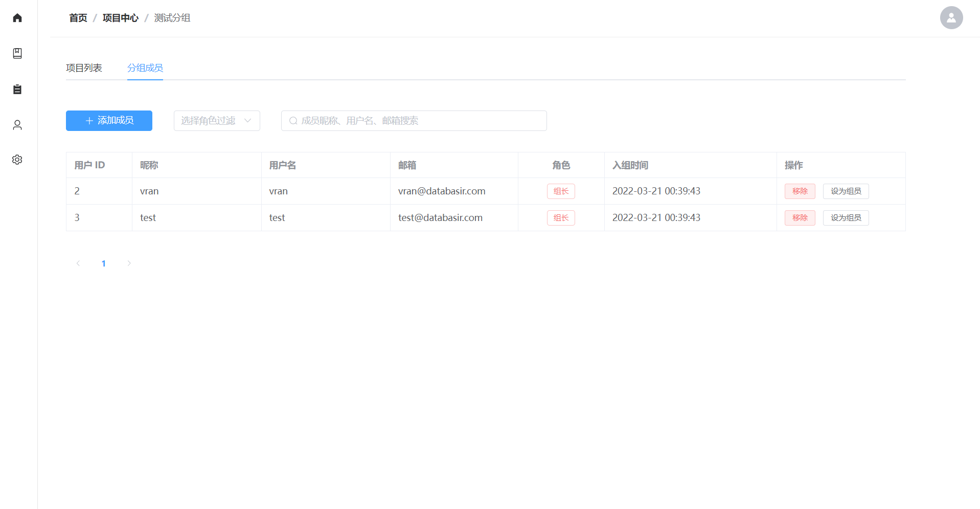Click the home icon in sidebar

(x=17, y=18)
